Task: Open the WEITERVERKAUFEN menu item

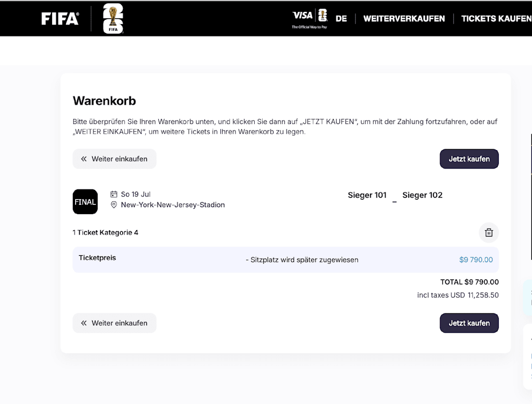Action: (x=404, y=19)
